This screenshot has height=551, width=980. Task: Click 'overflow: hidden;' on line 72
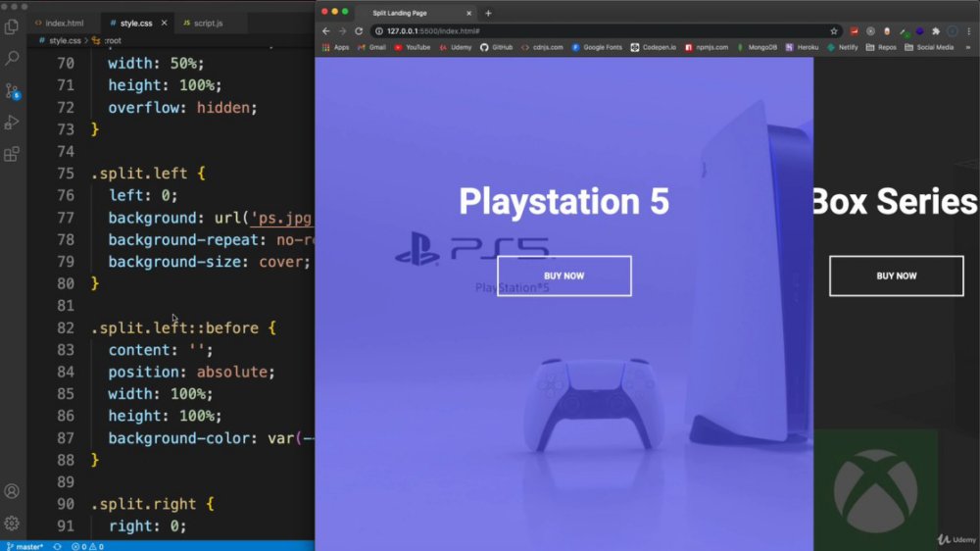click(x=182, y=108)
